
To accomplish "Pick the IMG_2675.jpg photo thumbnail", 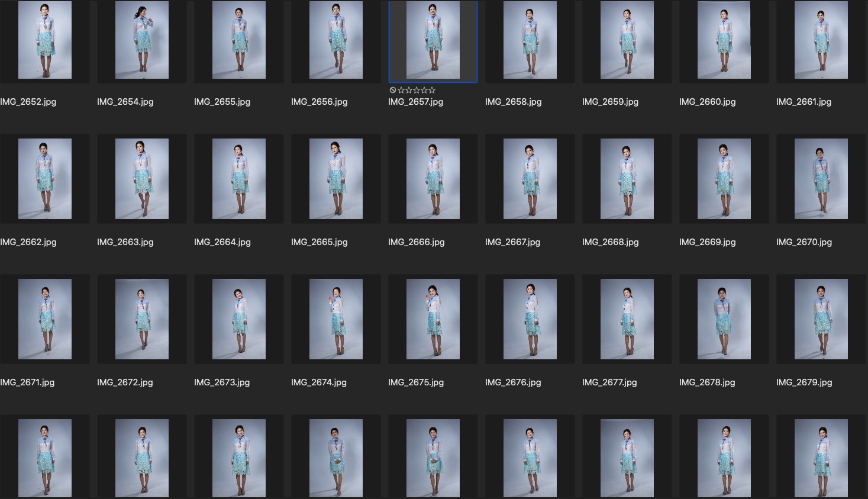I will pyautogui.click(x=433, y=319).
